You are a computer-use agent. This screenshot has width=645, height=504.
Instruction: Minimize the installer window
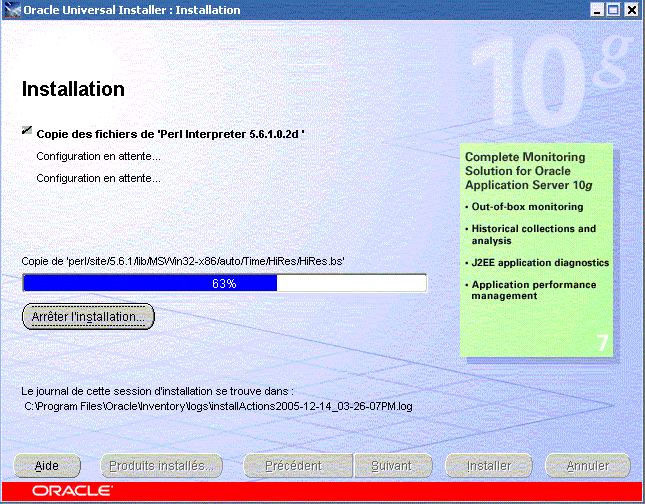[598, 10]
